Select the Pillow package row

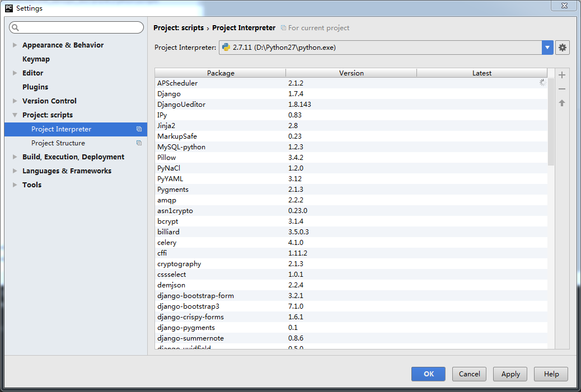(x=351, y=157)
